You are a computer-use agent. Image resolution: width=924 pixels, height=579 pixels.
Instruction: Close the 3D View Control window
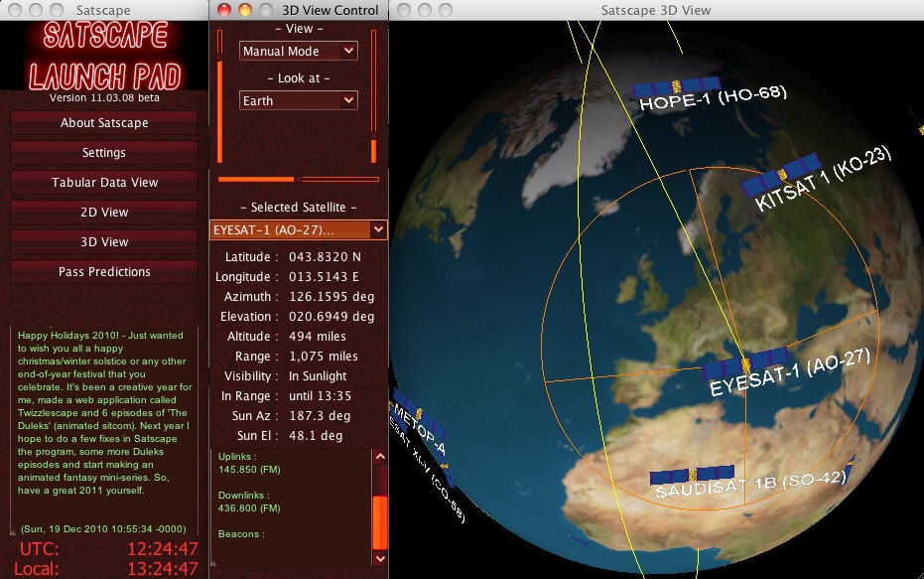[224, 10]
